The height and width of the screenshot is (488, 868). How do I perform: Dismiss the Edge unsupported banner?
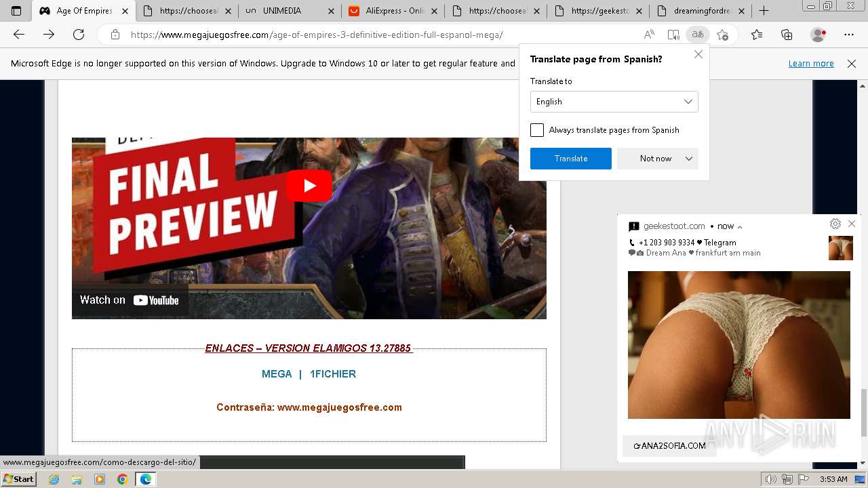pos(852,64)
